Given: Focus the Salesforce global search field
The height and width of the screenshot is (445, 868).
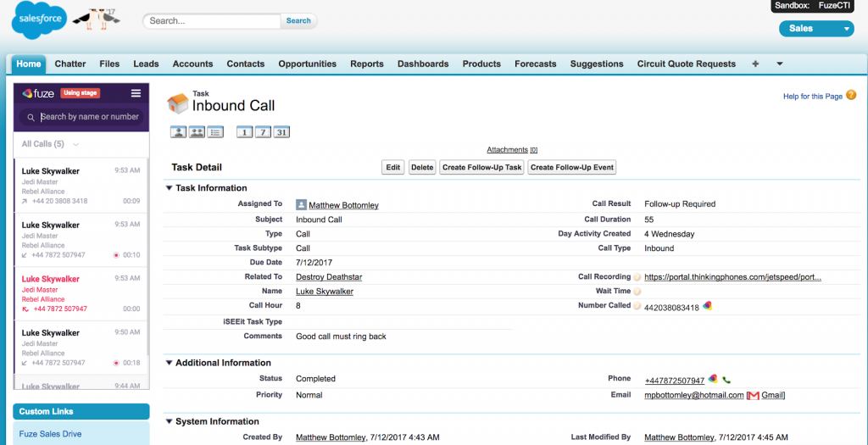Looking at the screenshot, I should pyautogui.click(x=212, y=21).
